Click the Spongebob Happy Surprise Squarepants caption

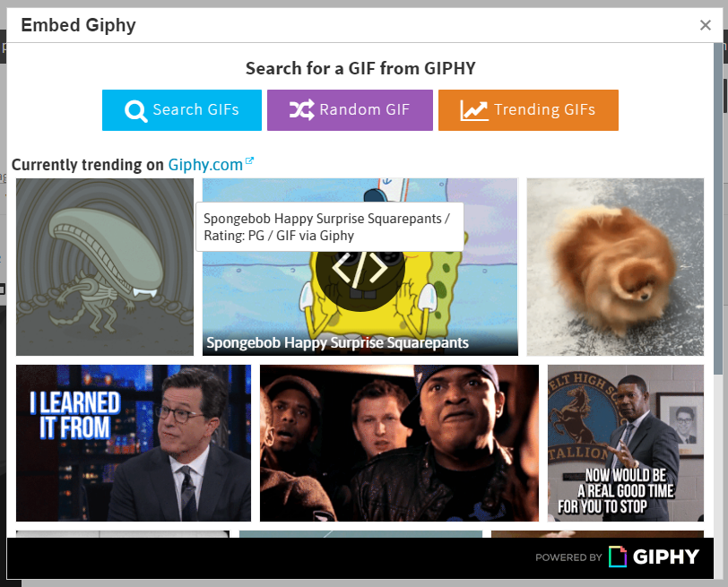(337, 343)
